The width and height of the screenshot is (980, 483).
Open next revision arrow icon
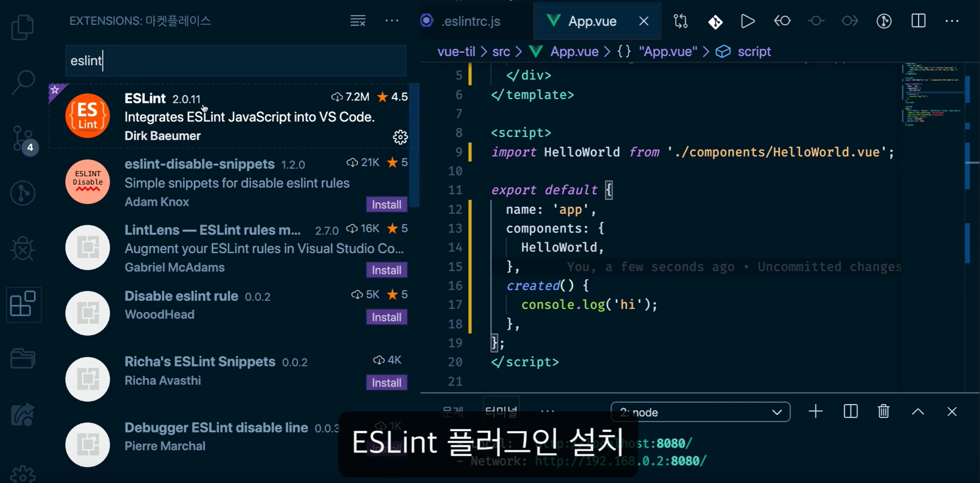click(x=849, y=21)
